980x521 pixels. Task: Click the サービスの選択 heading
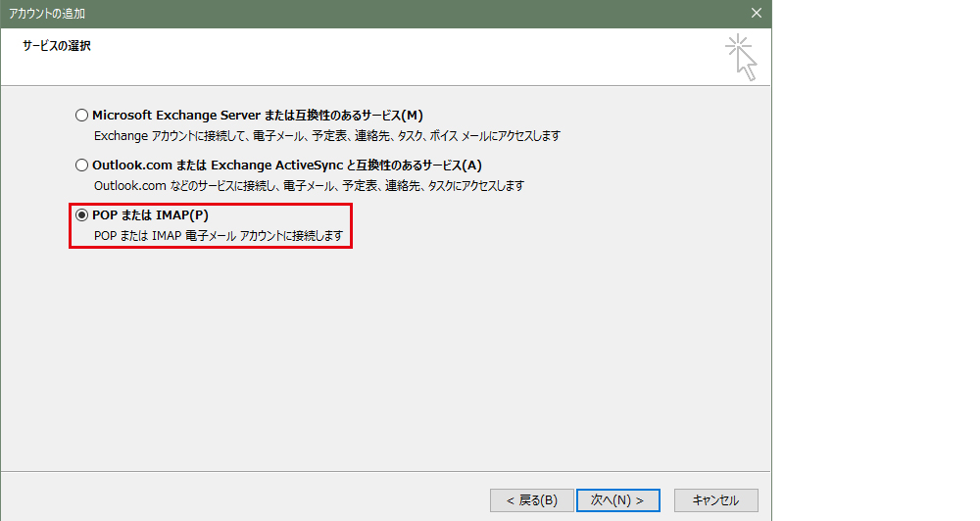(57, 46)
